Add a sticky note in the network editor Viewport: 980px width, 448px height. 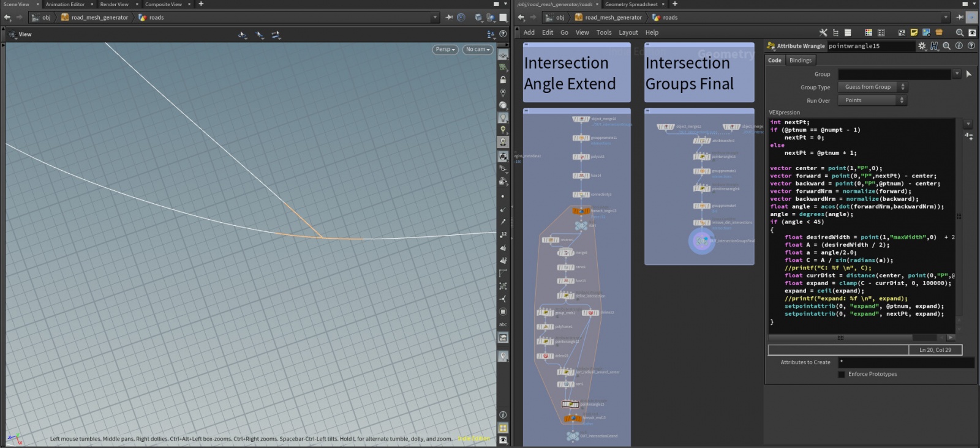[x=914, y=32]
